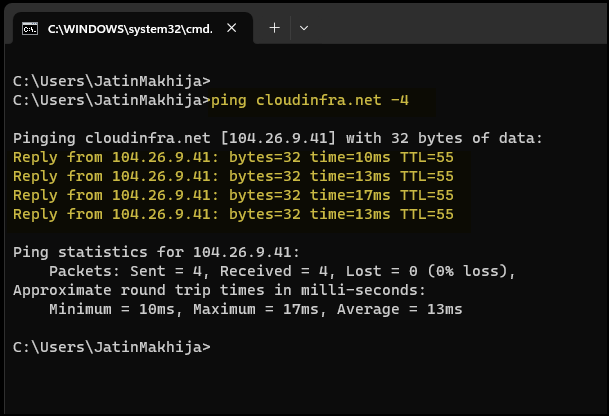Click the reply line showing time=17ms
The image size is (609, 416).
pos(233,195)
